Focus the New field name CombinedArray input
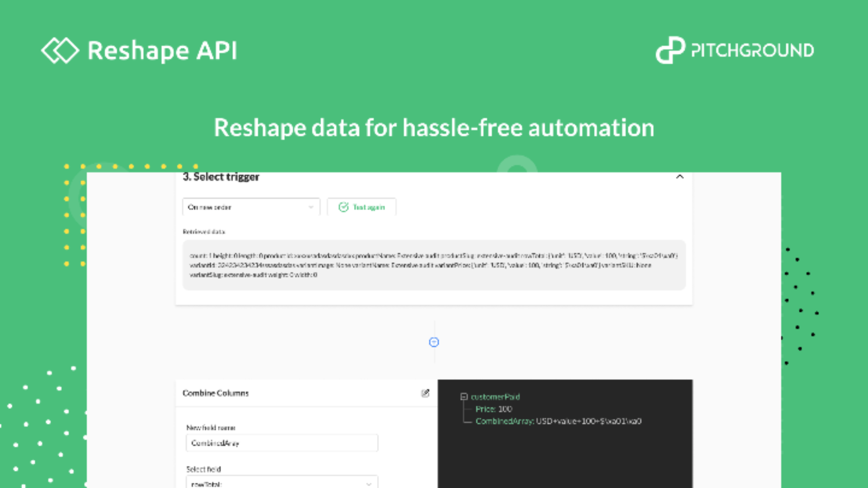This screenshot has height=488, width=868. point(282,443)
